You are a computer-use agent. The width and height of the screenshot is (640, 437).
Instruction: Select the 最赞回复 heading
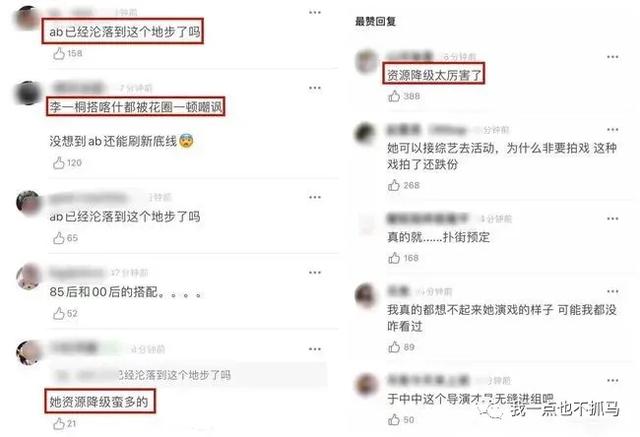coord(376,21)
